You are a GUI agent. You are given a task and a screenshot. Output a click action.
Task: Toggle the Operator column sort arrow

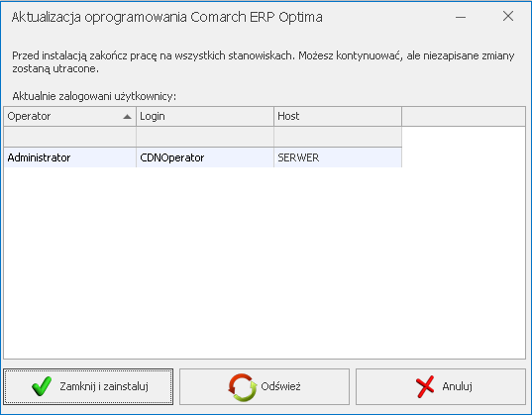(127, 117)
